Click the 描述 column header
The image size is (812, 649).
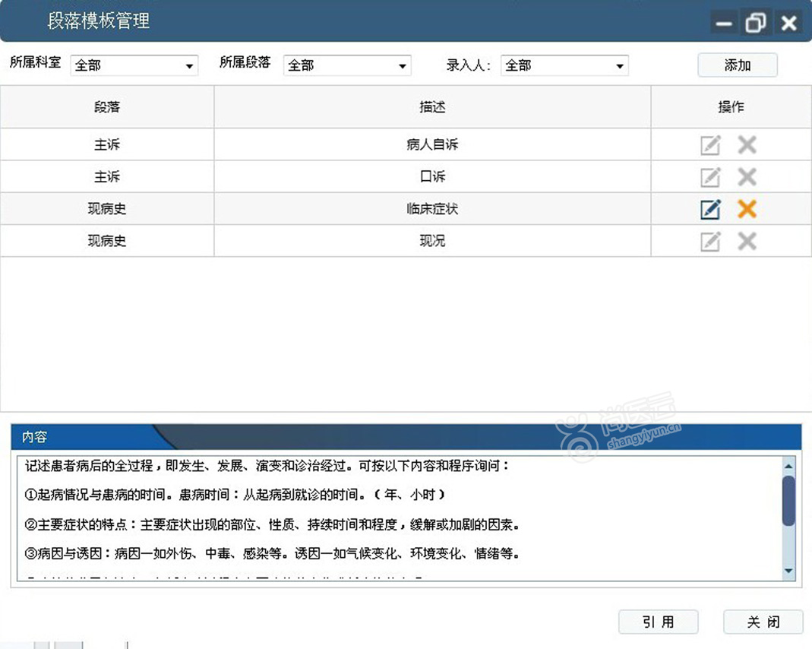point(432,107)
